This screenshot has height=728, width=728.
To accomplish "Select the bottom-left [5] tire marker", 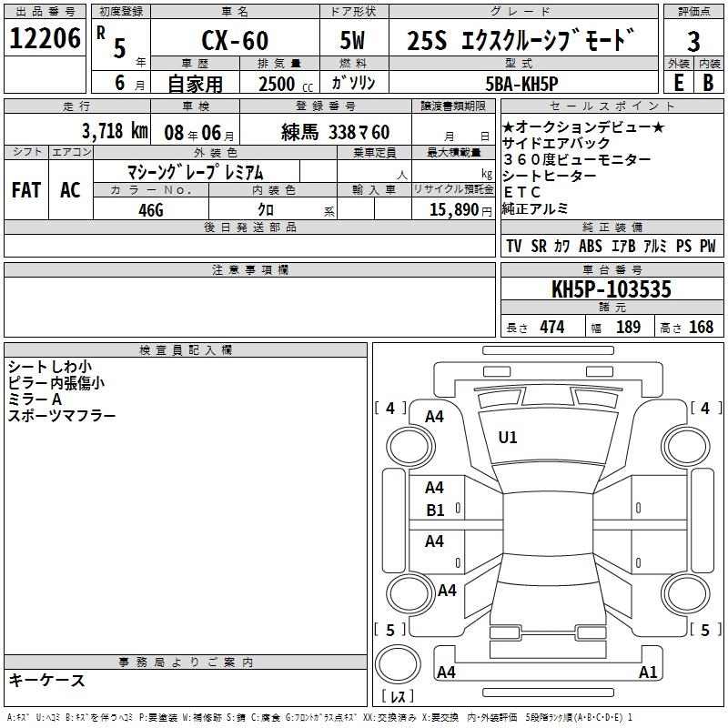I will coord(390,630).
